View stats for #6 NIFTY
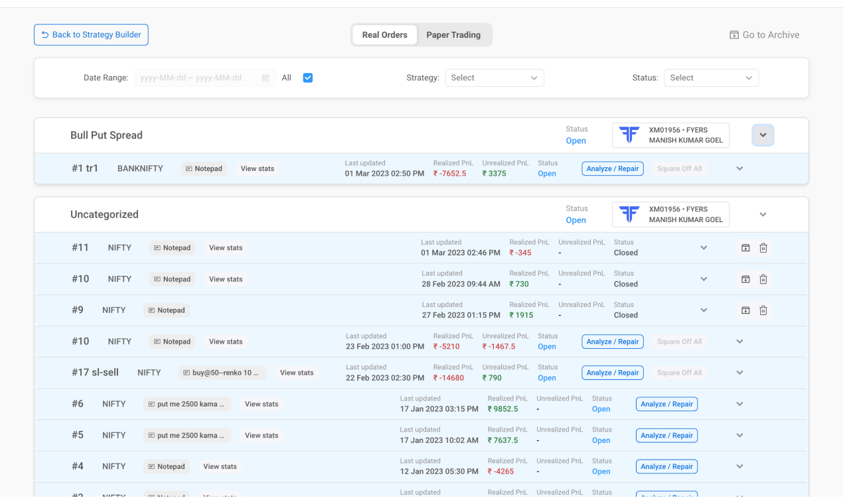843x504 pixels. 262,404
